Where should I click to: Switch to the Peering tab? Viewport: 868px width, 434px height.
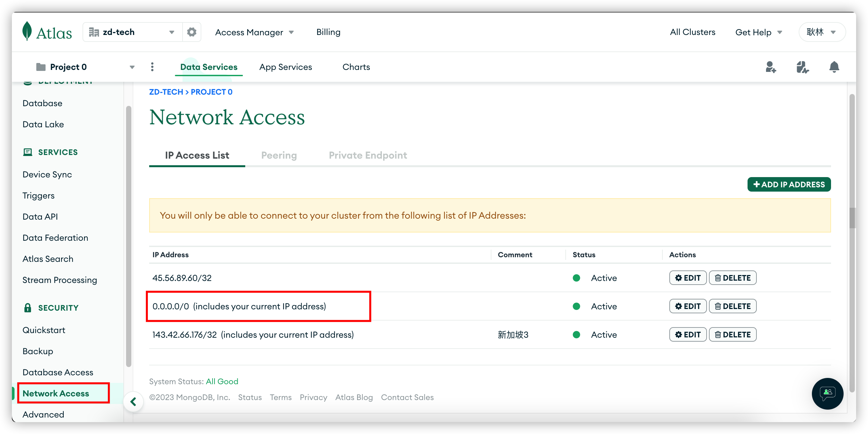coord(279,155)
